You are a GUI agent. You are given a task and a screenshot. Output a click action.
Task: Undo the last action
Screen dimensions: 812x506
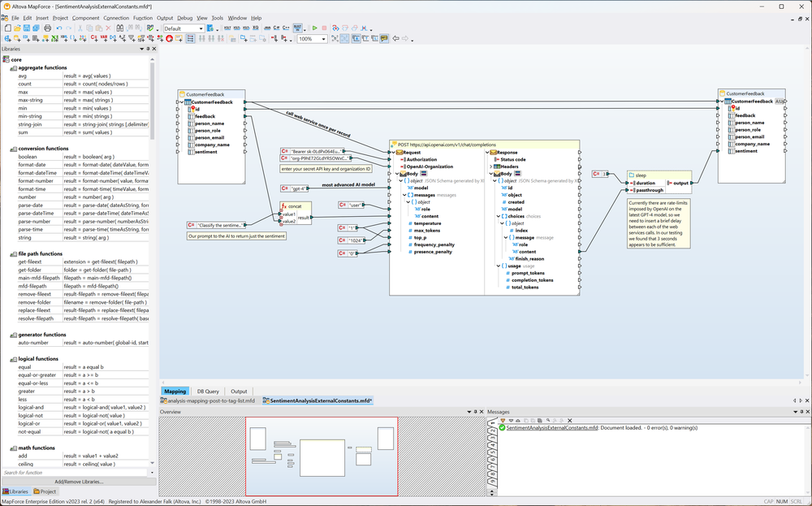tap(59, 27)
